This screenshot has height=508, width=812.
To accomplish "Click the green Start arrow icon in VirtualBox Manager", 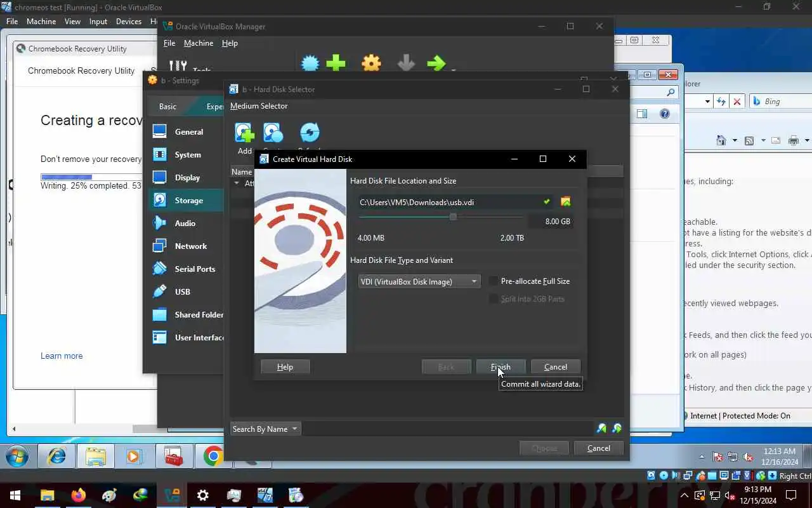I will 436,63.
